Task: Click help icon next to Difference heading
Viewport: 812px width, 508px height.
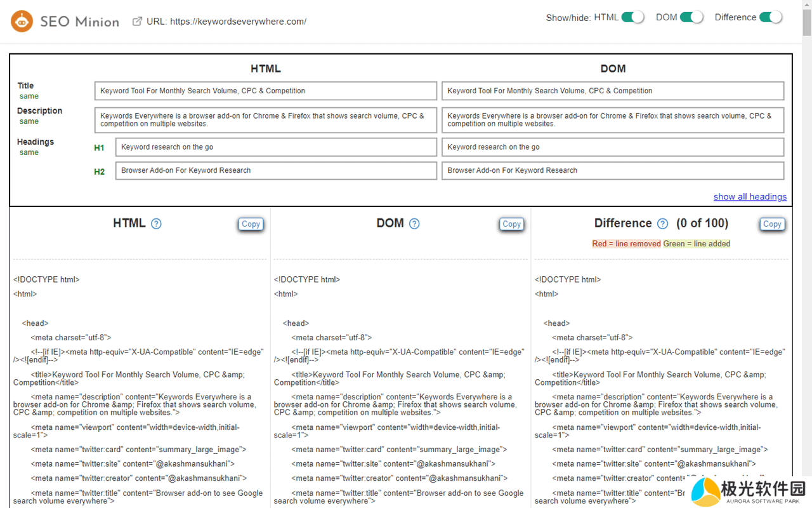Action: tap(662, 224)
